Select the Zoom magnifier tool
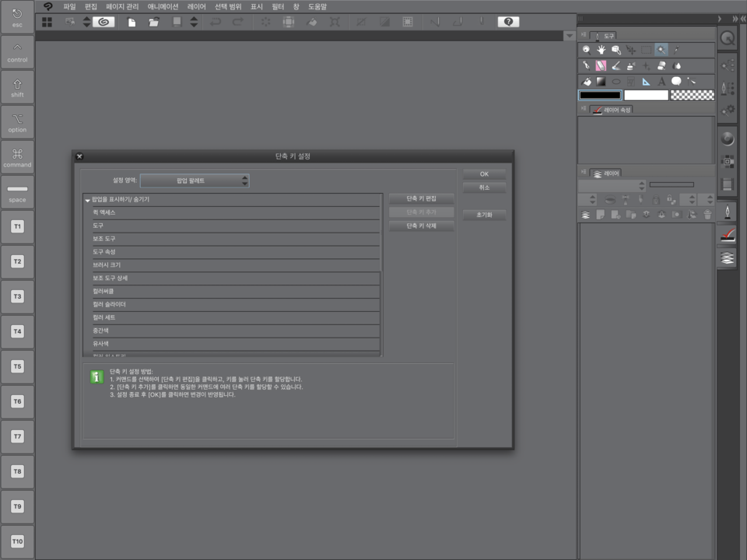 pyautogui.click(x=586, y=50)
